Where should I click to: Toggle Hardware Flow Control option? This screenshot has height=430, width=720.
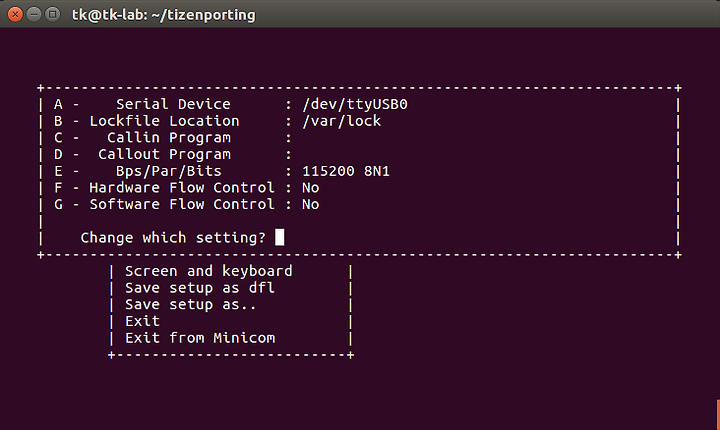click(x=186, y=187)
